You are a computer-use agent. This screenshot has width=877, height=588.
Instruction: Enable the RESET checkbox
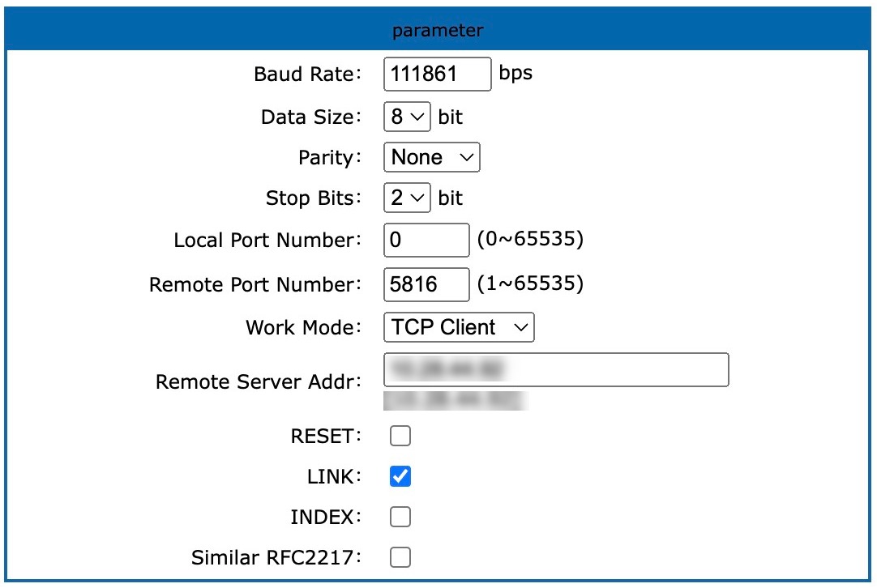pyautogui.click(x=400, y=436)
